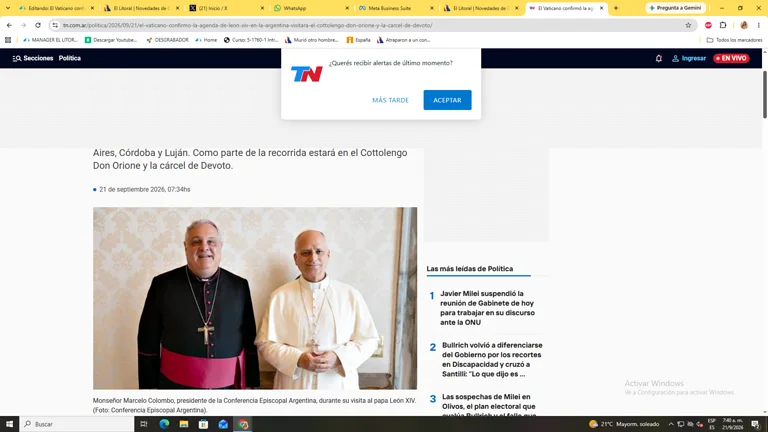768x432 pixels.
Task: Click the EN VIVO live button
Action: coord(731,58)
